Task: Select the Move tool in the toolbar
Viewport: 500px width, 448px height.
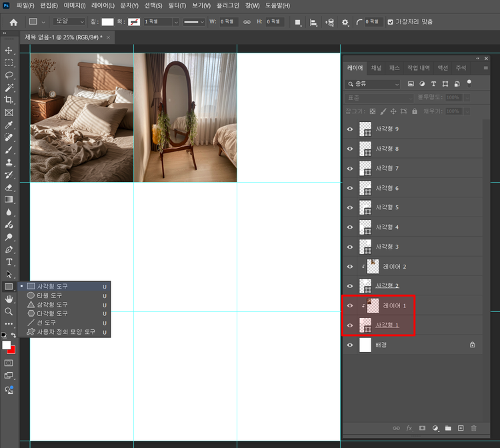Action: (9, 51)
